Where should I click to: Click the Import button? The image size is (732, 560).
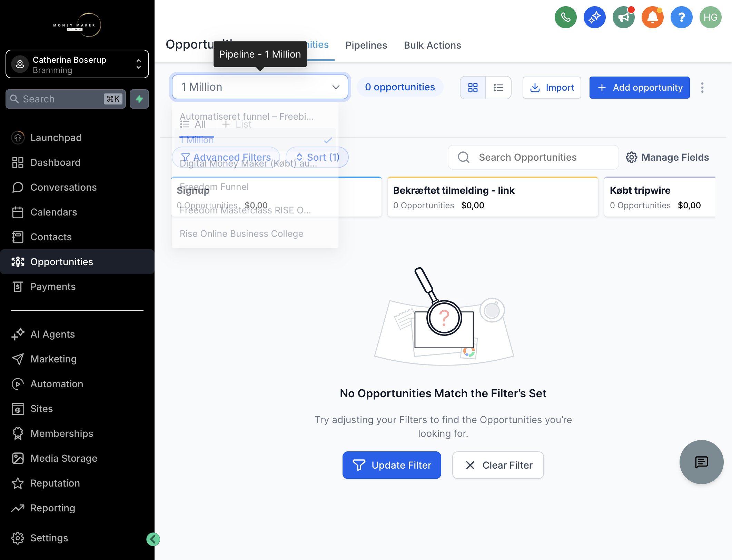[x=552, y=88]
